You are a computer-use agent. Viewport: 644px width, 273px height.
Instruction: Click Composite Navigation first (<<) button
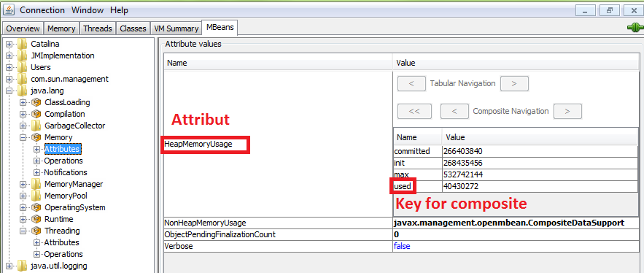[414, 111]
